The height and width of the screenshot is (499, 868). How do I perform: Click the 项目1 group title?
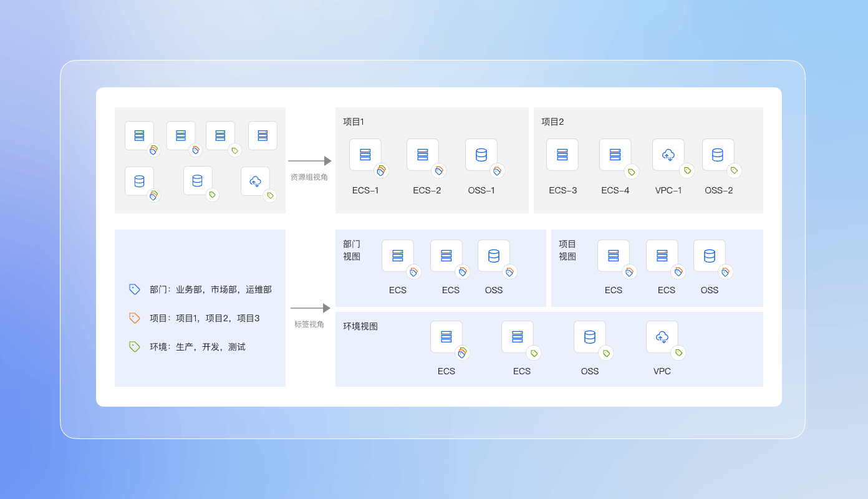(x=354, y=122)
